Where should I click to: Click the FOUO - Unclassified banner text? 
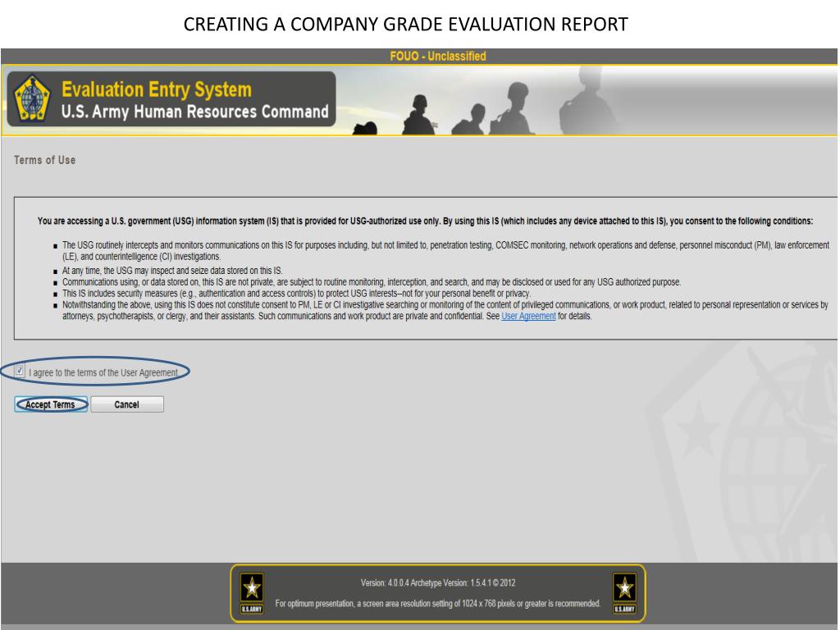(x=438, y=57)
